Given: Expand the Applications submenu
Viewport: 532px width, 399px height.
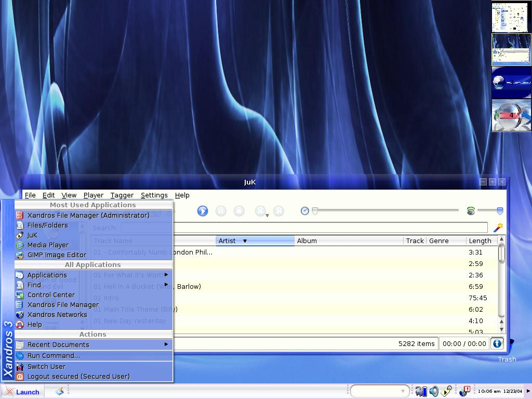Looking at the screenshot, I should pos(94,275).
